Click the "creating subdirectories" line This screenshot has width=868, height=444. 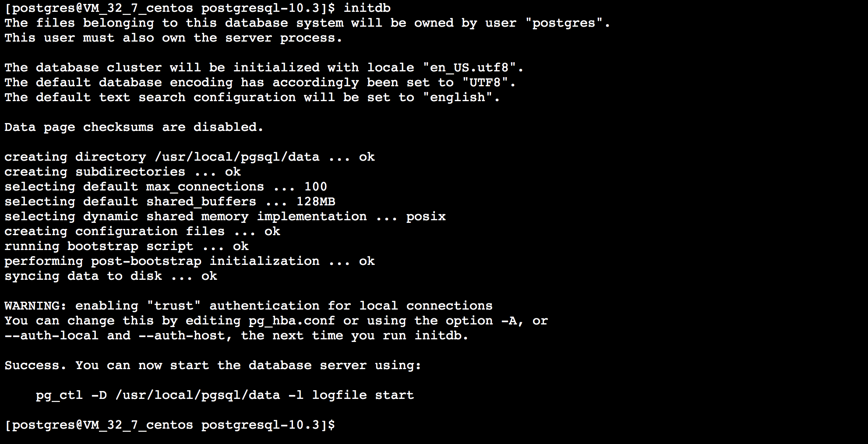(x=123, y=172)
